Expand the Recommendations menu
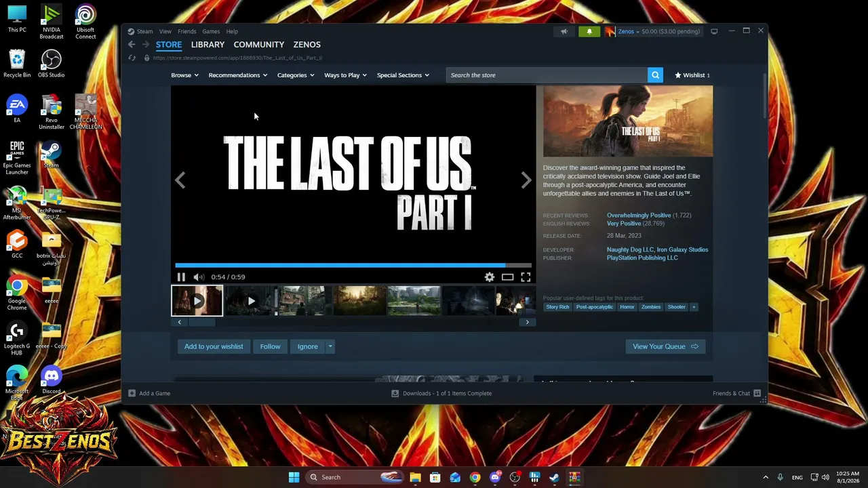The height and width of the screenshot is (488, 868). tap(238, 75)
